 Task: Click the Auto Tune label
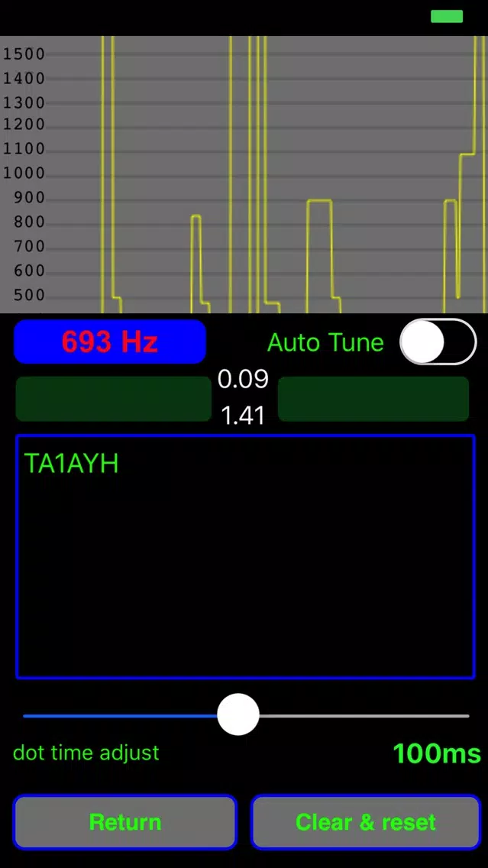click(325, 342)
